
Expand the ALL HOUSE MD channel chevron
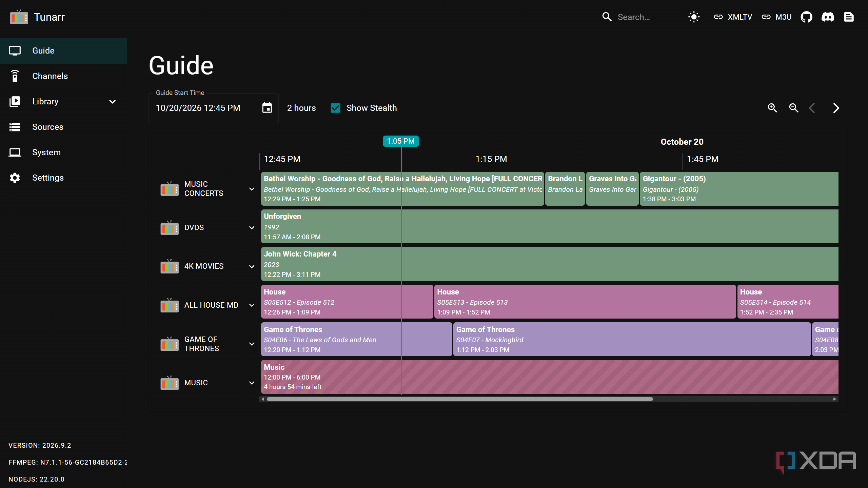point(252,305)
